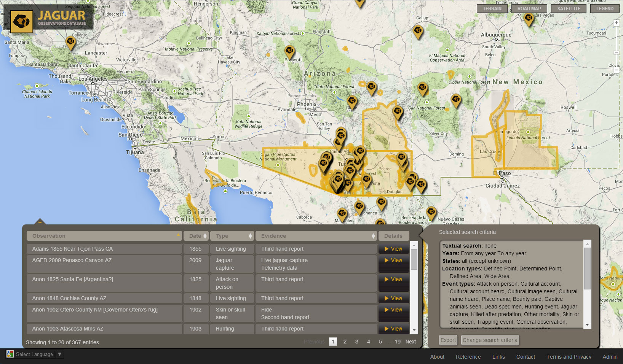Select the jaguar marker below Gallup
The height and width of the screenshot is (364, 623).
click(x=418, y=32)
